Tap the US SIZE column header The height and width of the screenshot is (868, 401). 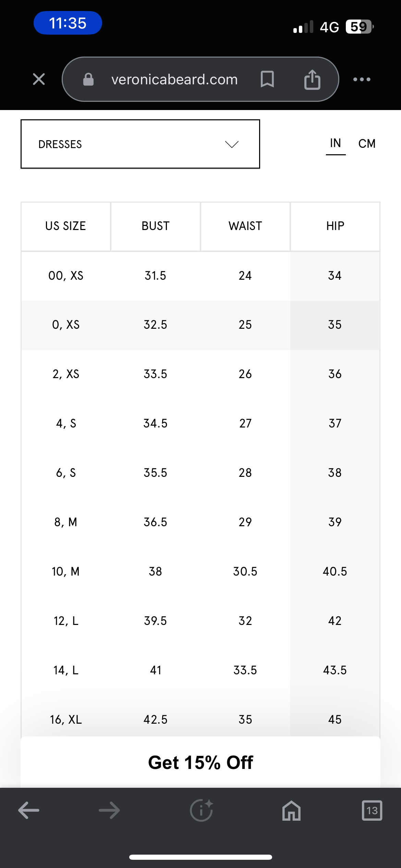66,226
